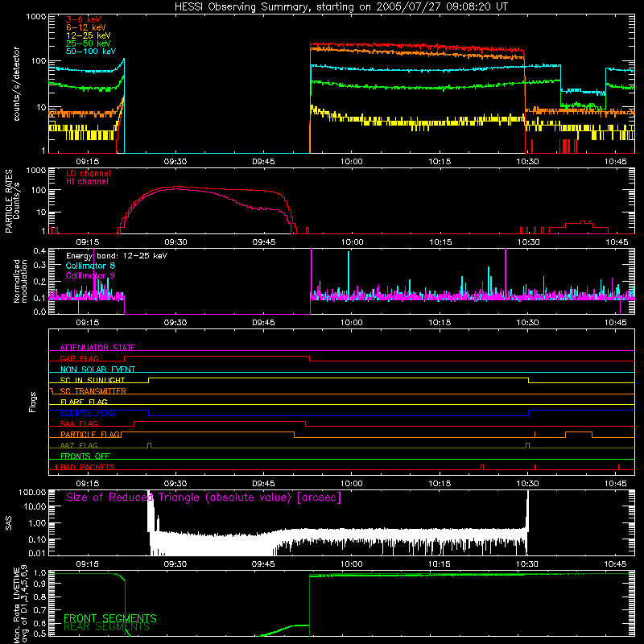Click the PARTICLE FLAG label
Viewport: 644px width, 644px height.
tap(90, 434)
